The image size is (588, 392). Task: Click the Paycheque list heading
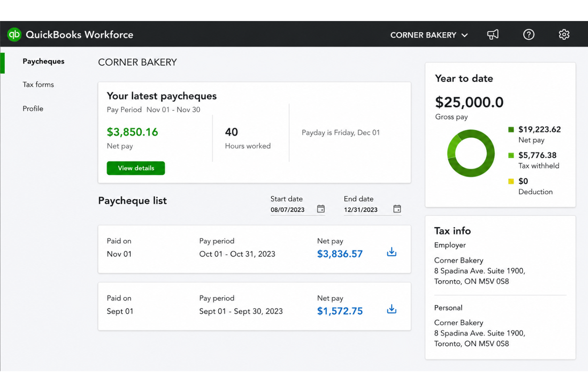tap(132, 201)
